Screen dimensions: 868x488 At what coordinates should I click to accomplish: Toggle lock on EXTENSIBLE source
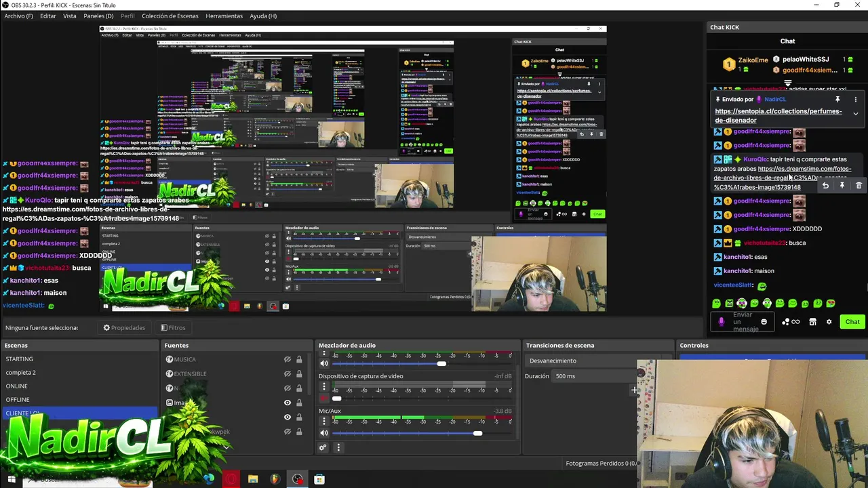(299, 373)
